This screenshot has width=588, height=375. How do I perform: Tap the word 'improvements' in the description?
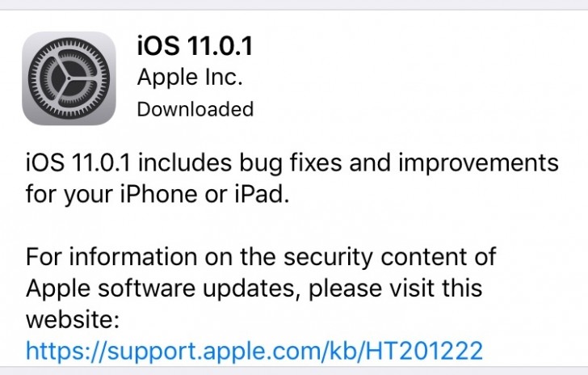tap(478, 163)
